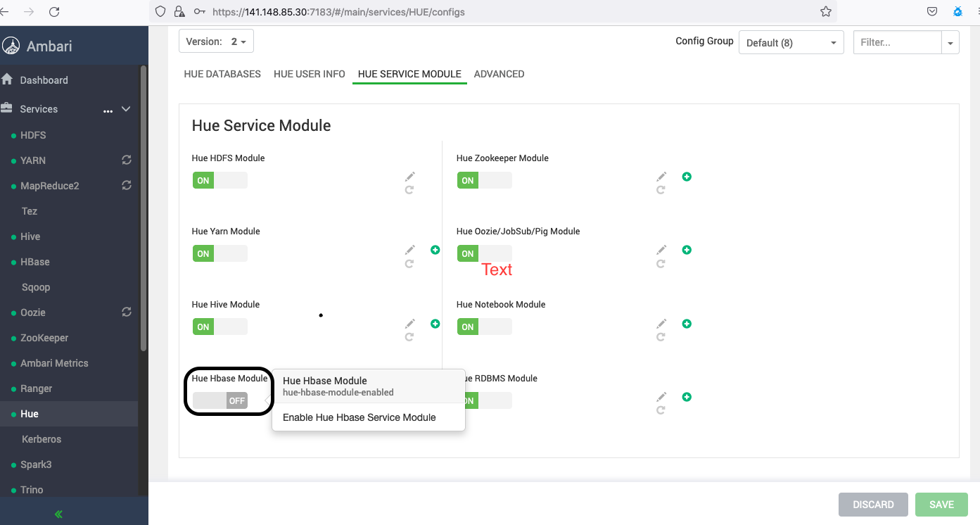Turn off the Hue HDFS Module

219,180
